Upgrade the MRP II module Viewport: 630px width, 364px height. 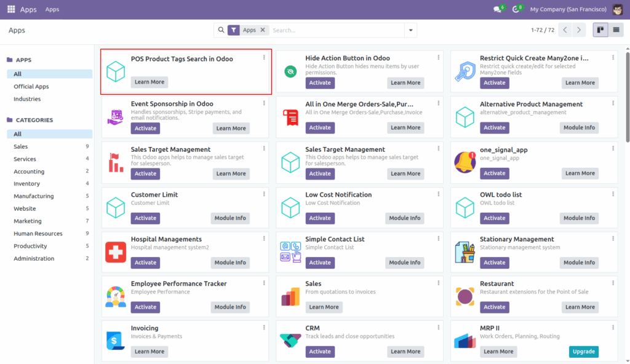583,351
